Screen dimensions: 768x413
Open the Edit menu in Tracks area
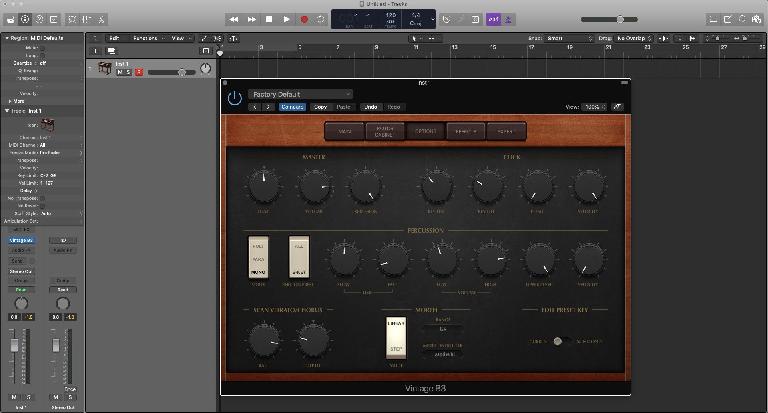(115, 38)
